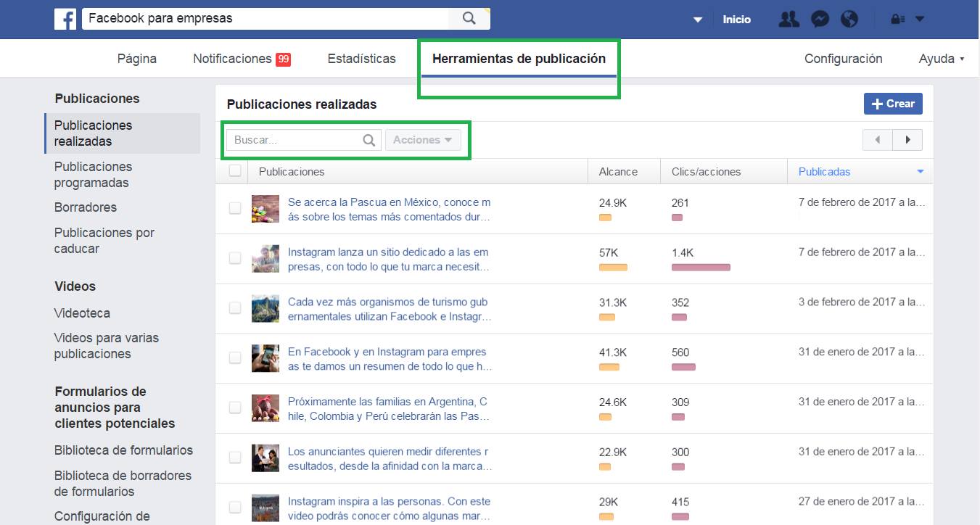
Task: Open the Próximamente las familias post link
Action: (390, 409)
